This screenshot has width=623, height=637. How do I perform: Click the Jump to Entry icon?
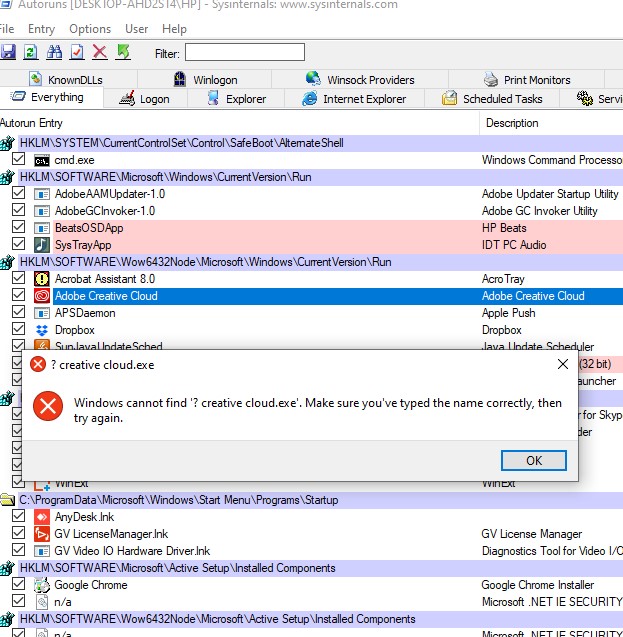click(123, 52)
